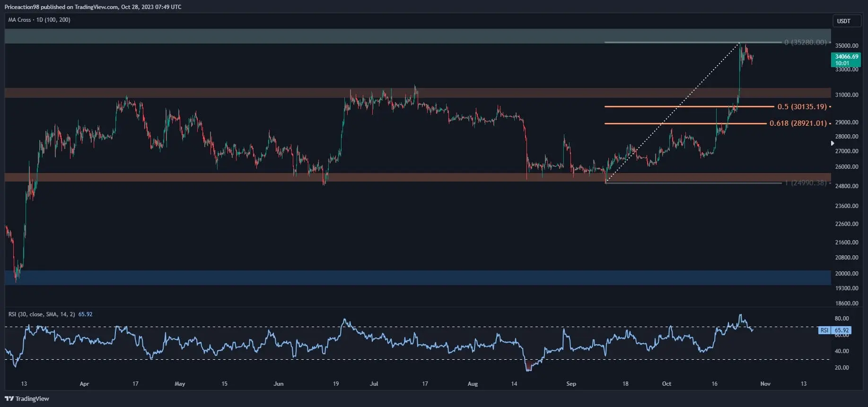Click the Apr label on time axis
868x407 pixels.
[x=84, y=384]
